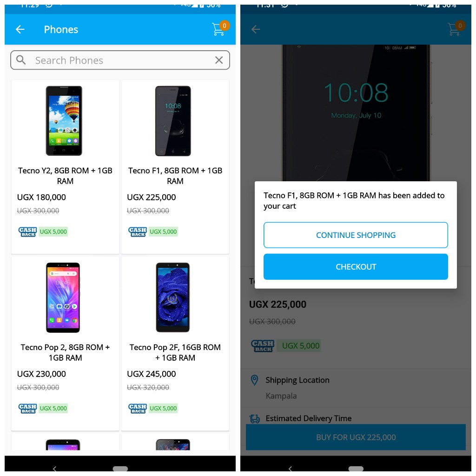
Task: Focus the Search Phones input field
Action: [x=120, y=60]
